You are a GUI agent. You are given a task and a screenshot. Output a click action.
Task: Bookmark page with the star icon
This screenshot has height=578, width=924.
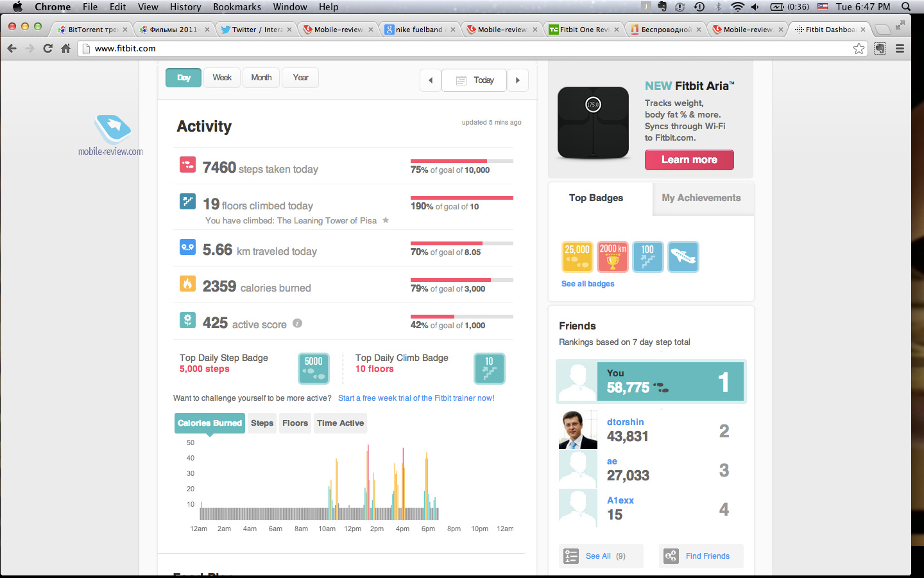pyautogui.click(x=859, y=49)
